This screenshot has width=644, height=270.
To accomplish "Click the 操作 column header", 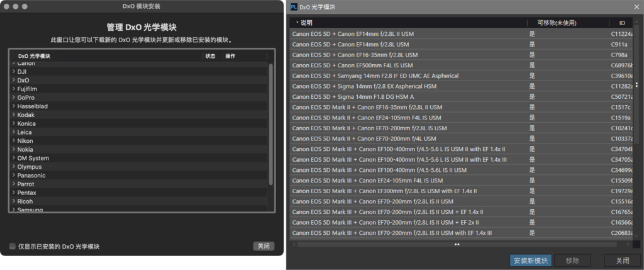I will coord(245,56).
